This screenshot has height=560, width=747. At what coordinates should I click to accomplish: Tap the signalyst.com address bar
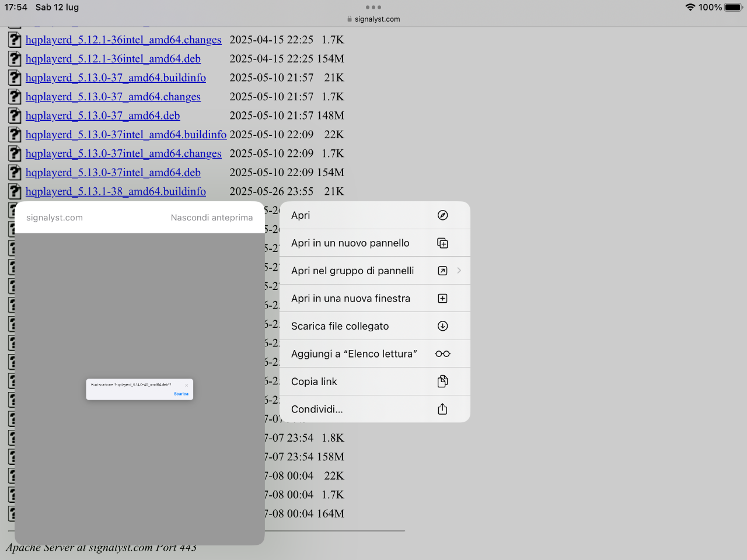pos(373,19)
